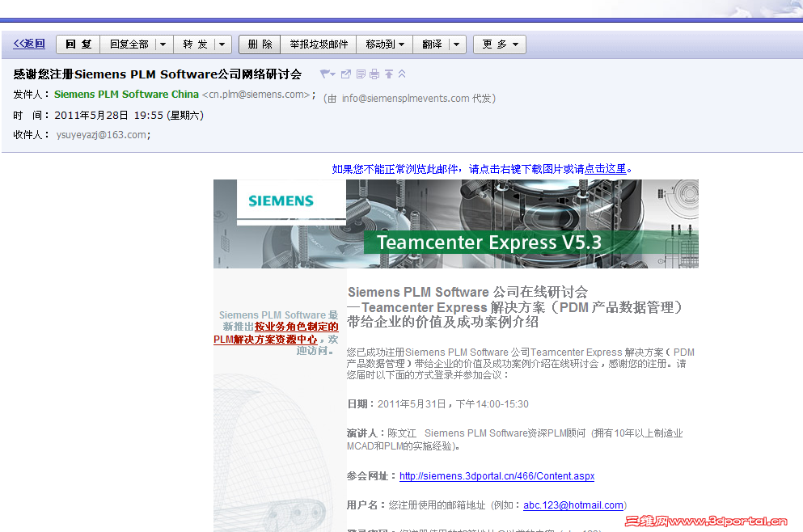Delete the email with 删除 button
The image size is (803, 532).
[x=260, y=44]
